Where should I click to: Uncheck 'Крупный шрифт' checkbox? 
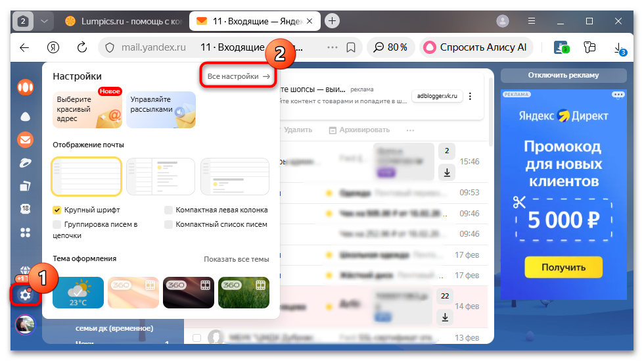pos(57,210)
